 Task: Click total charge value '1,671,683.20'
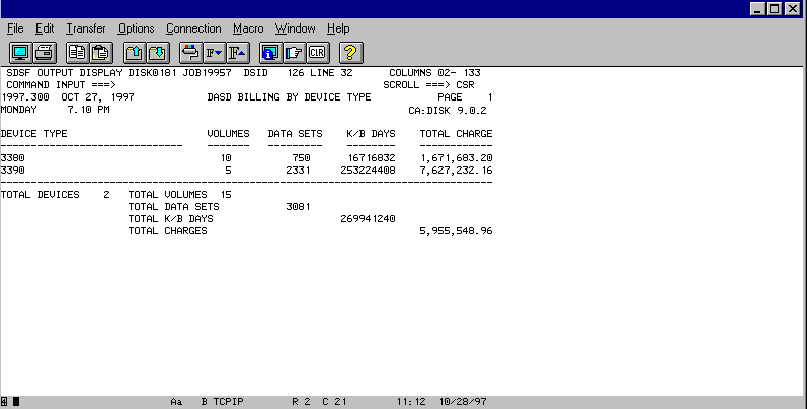point(456,158)
